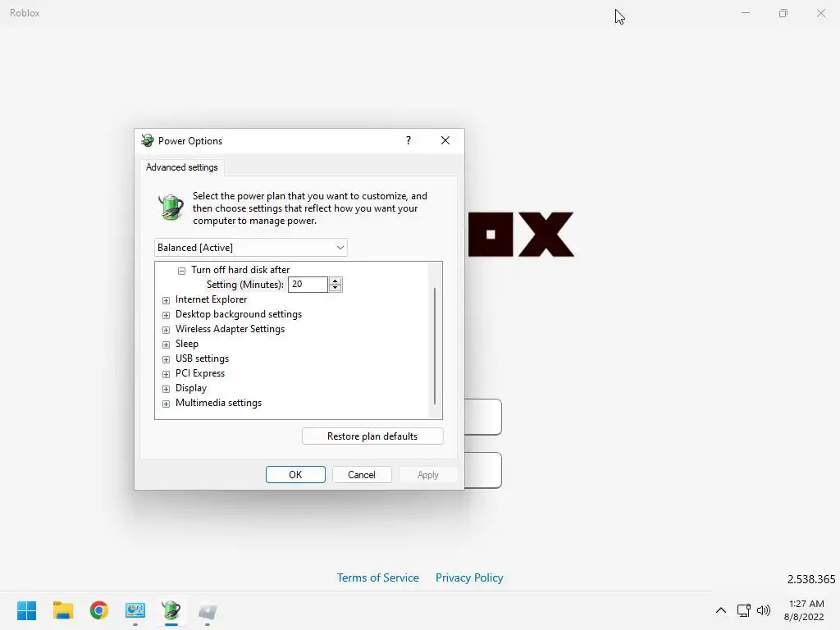
Task: Restore down the Roblox window
Action: click(783, 13)
